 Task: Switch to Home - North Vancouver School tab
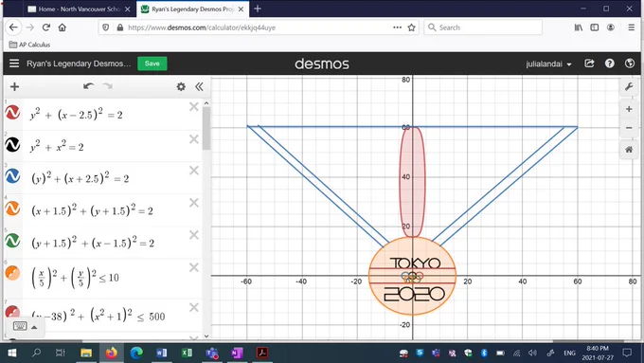80,9
